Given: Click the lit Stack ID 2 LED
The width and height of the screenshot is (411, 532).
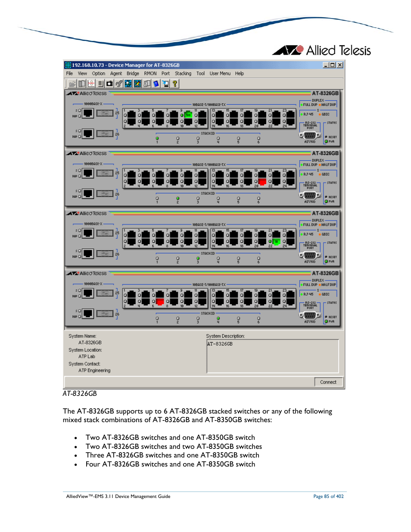Looking at the screenshot, I should [177, 199].
